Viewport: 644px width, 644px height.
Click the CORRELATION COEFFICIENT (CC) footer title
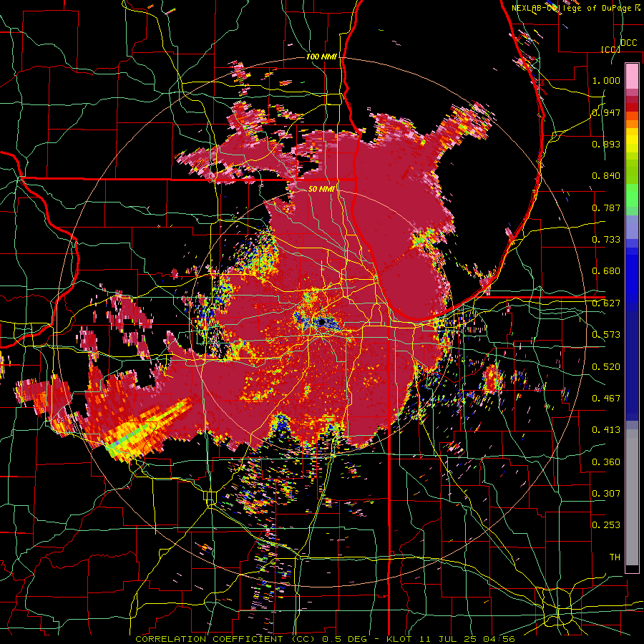(x=225, y=639)
